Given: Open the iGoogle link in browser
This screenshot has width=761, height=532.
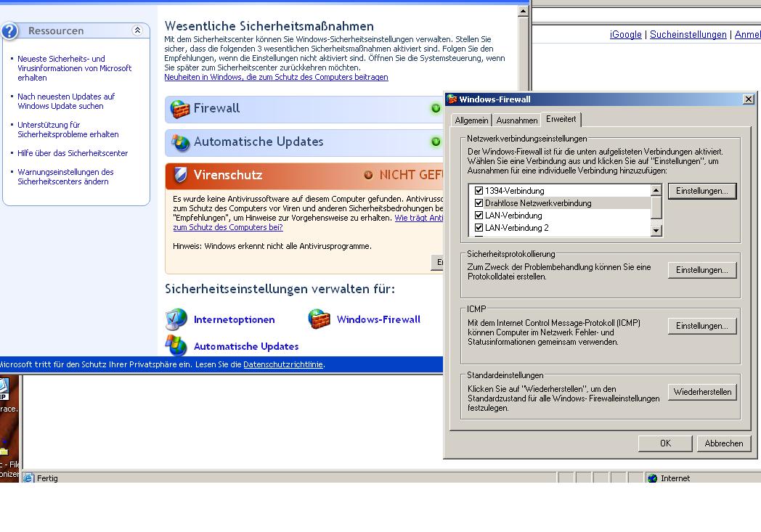Looking at the screenshot, I should (626, 34).
